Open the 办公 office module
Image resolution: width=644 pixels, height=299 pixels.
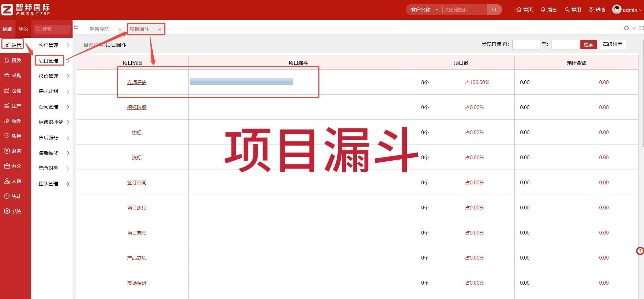(13, 166)
